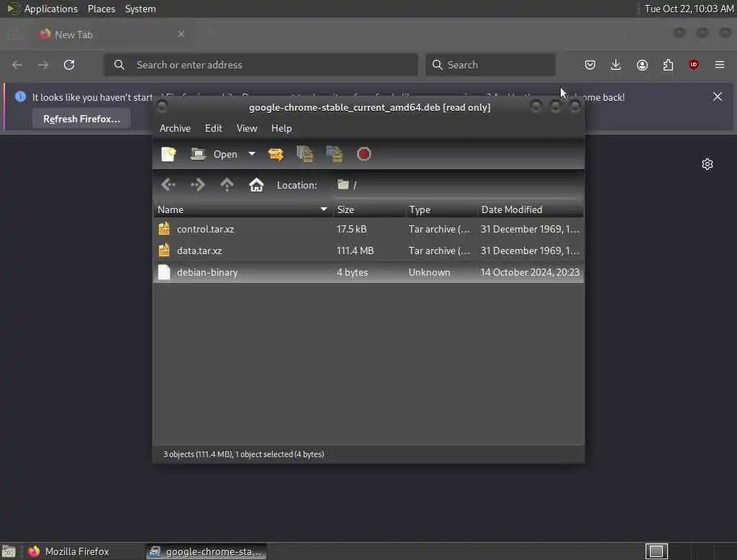Select the control.tar.xz file row
Viewport: 737px width, 560px height.
click(368, 229)
